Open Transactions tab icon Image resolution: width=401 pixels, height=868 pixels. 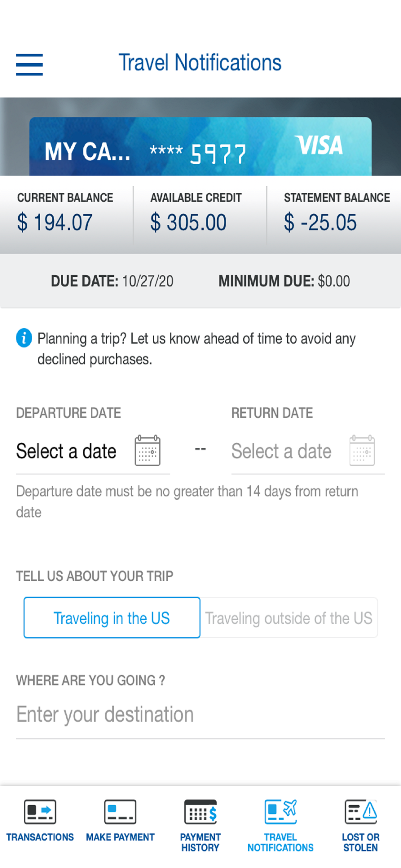[40, 811]
